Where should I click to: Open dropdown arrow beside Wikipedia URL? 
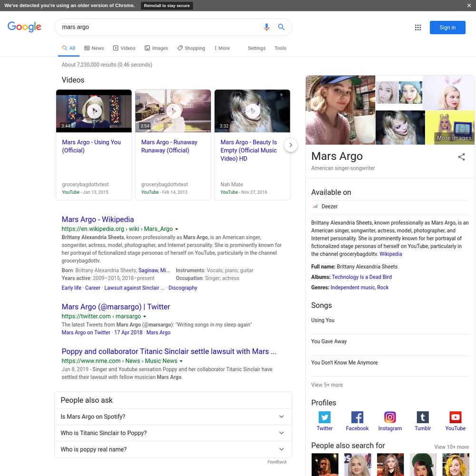tap(177, 229)
